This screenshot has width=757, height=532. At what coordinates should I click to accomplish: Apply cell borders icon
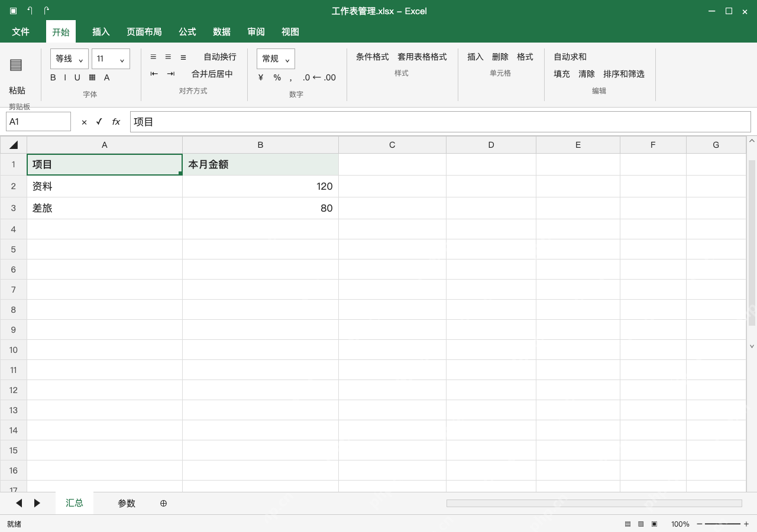92,77
